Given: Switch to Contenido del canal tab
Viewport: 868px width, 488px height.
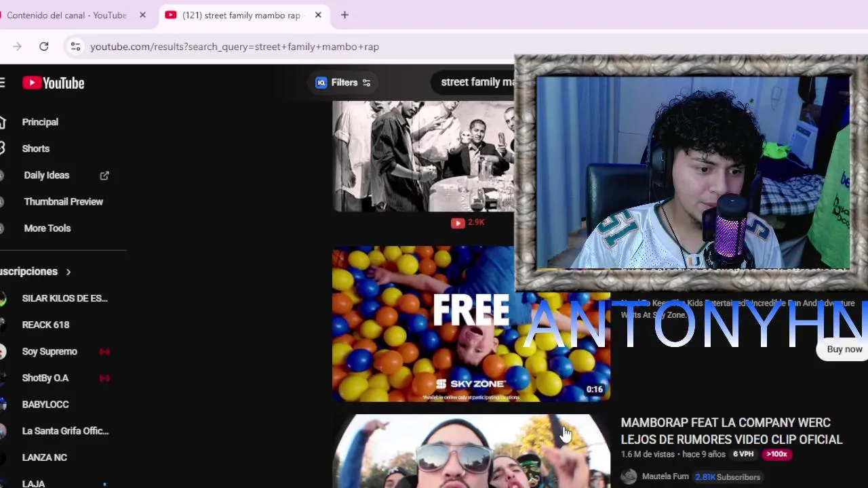Looking at the screenshot, I should pyautogui.click(x=66, y=15).
